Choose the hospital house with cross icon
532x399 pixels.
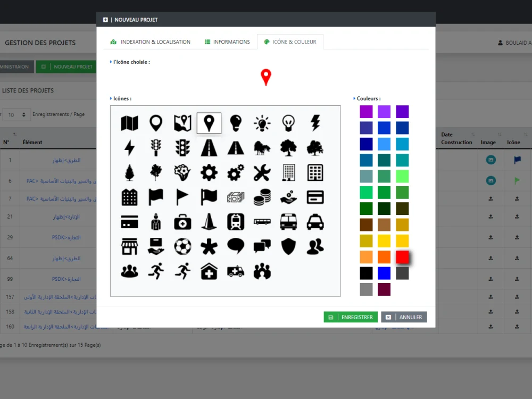coord(209,271)
